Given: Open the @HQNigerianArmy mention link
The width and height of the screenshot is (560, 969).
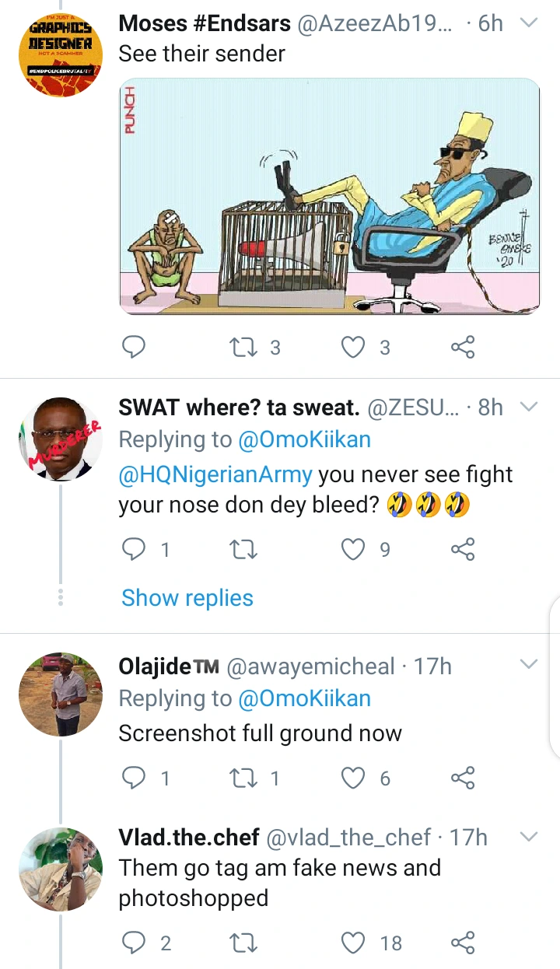Looking at the screenshot, I should [215, 474].
